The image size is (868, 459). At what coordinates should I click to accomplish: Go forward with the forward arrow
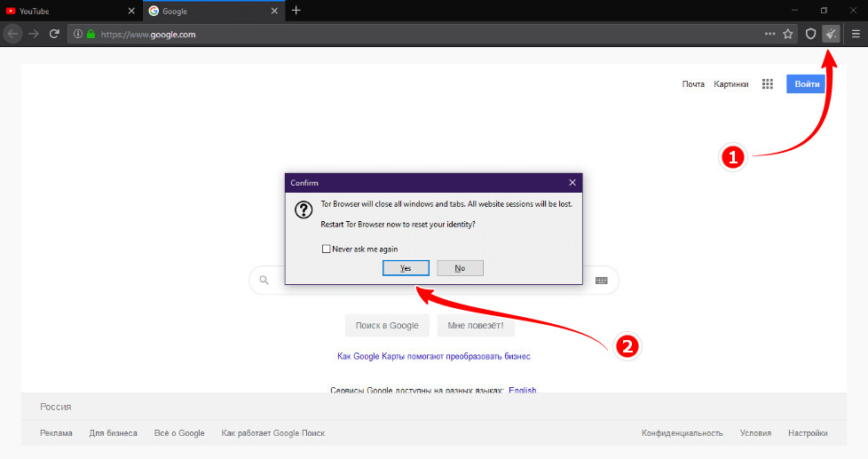pyautogui.click(x=34, y=34)
